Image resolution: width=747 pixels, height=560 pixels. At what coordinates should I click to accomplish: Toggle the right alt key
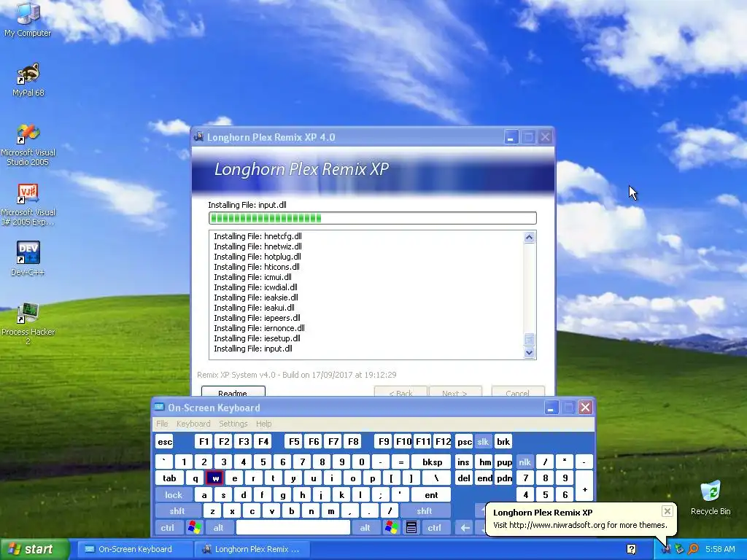click(x=365, y=528)
